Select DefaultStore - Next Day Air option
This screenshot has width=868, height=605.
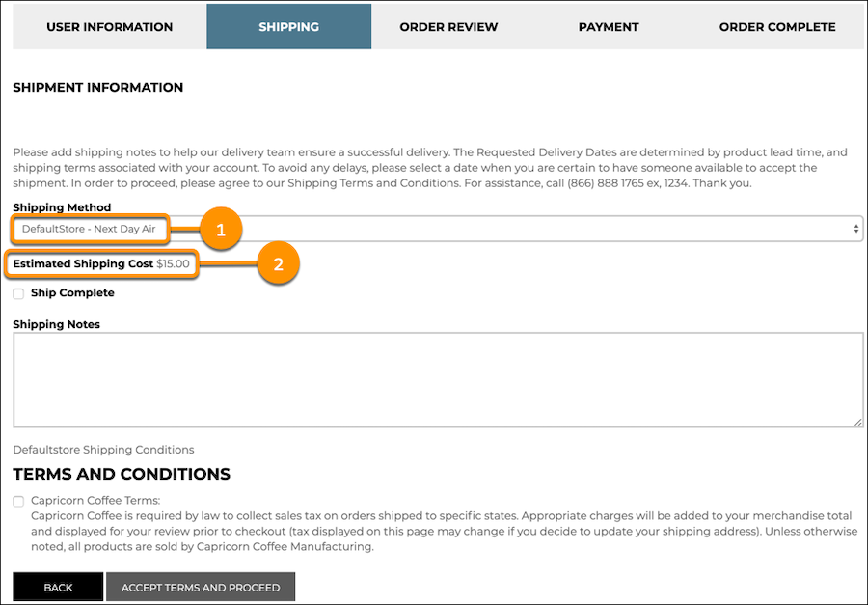pyautogui.click(x=90, y=230)
